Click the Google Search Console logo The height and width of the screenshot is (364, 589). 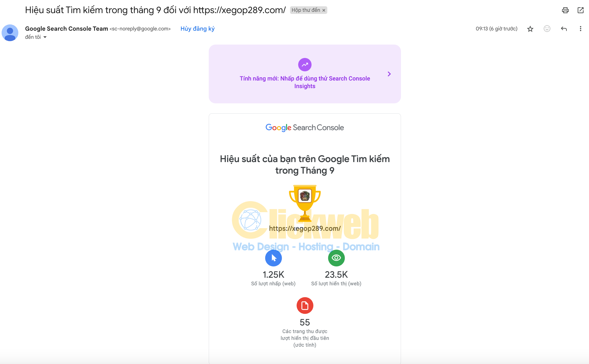(305, 127)
